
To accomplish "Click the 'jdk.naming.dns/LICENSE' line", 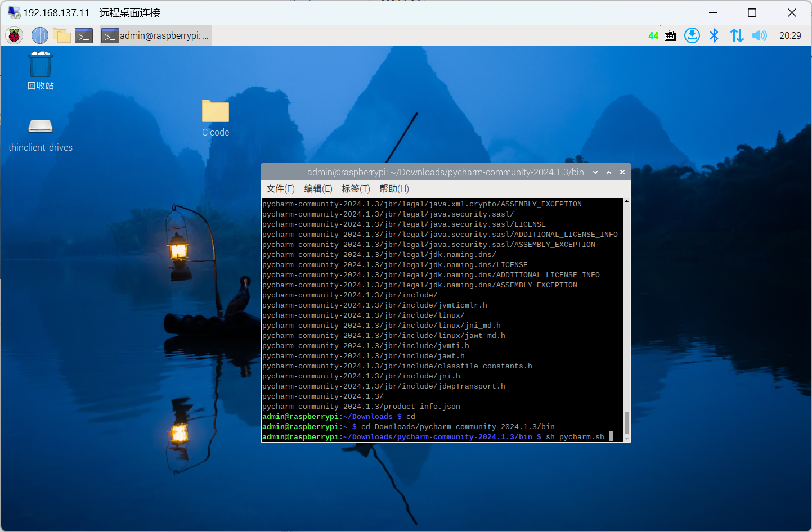I will [395, 265].
